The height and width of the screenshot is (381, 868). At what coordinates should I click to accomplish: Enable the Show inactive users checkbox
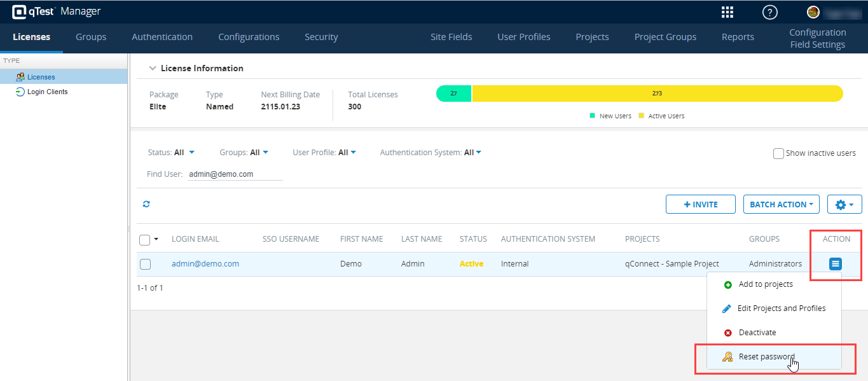pos(778,153)
